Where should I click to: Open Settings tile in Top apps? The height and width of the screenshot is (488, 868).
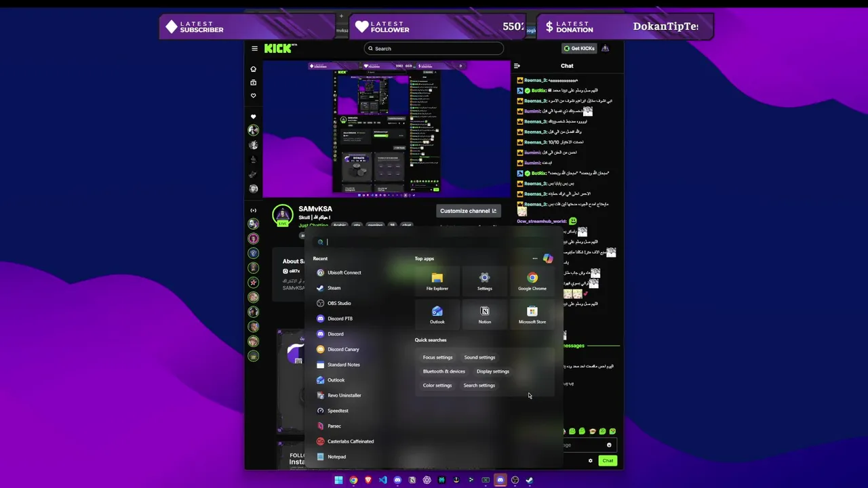pos(484,281)
